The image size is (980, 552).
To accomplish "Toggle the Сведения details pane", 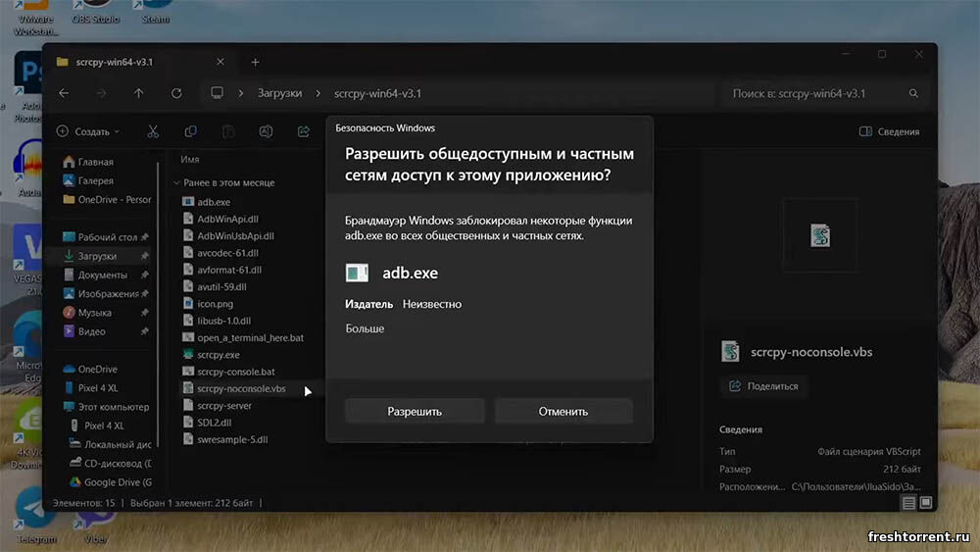I will (889, 131).
